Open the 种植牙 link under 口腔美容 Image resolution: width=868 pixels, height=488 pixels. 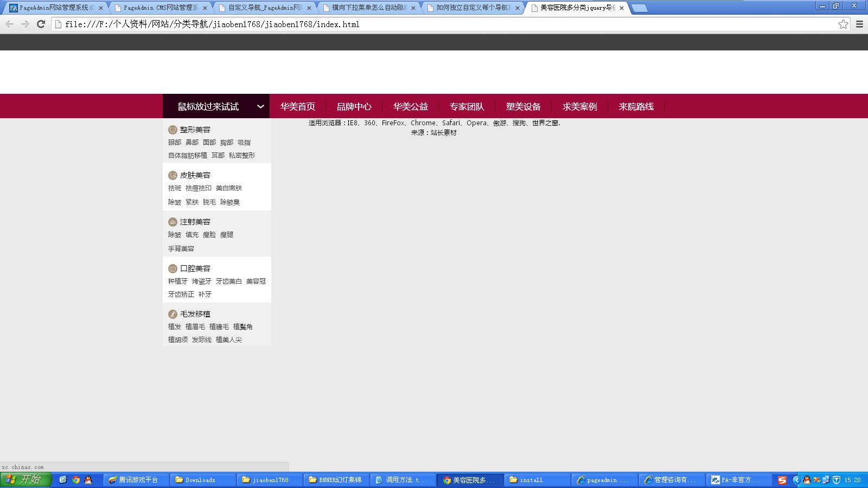coord(177,281)
